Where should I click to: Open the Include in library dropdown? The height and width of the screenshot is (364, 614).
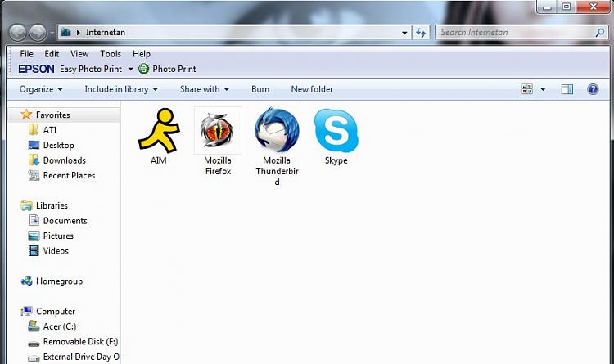(x=121, y=89)
